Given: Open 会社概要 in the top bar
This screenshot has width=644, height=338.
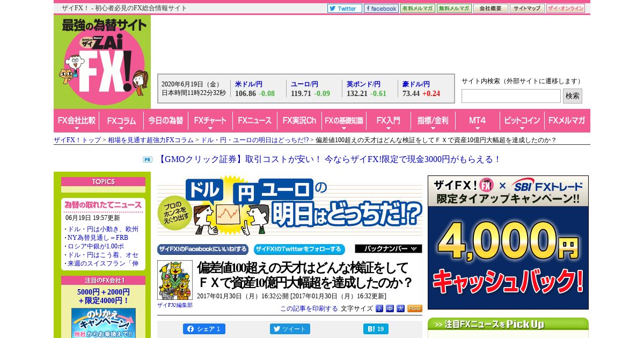Looking at the screenshot, I should pyautogui.click(x=491, y=9).
